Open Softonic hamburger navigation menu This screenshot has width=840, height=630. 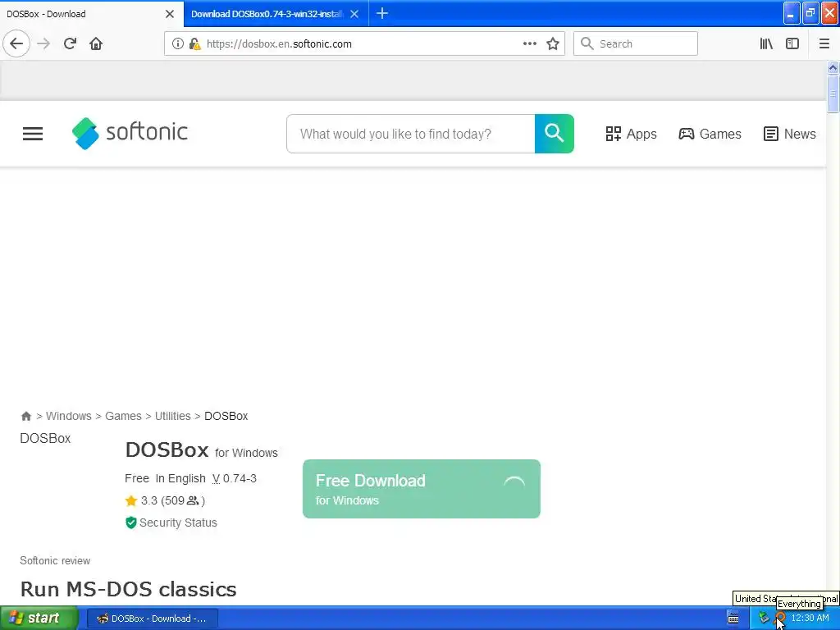tap(33, 134)
